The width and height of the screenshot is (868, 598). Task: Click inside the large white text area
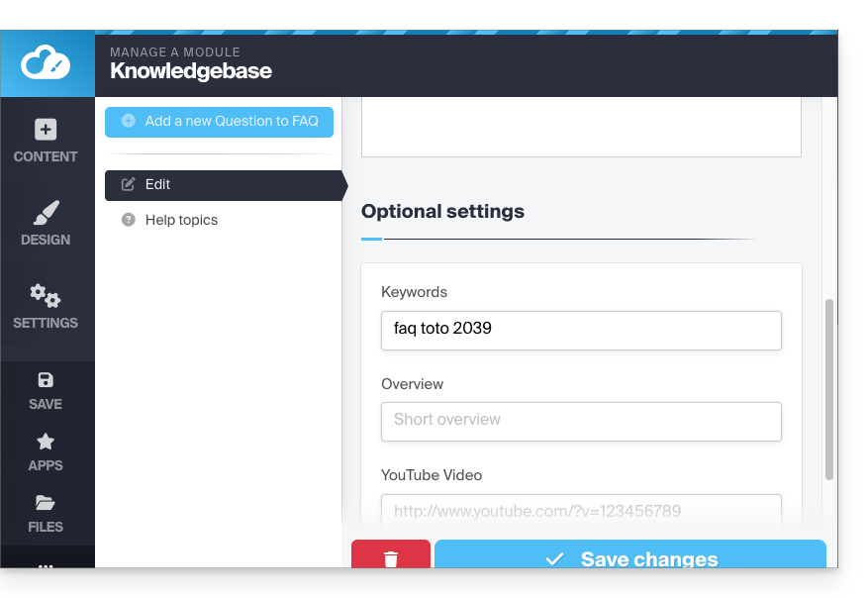pyautogui.click(x=581, y=127)
